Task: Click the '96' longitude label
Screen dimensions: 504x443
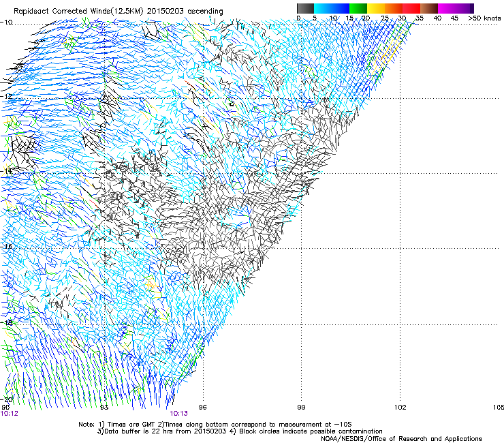Action: click(202, 408)
